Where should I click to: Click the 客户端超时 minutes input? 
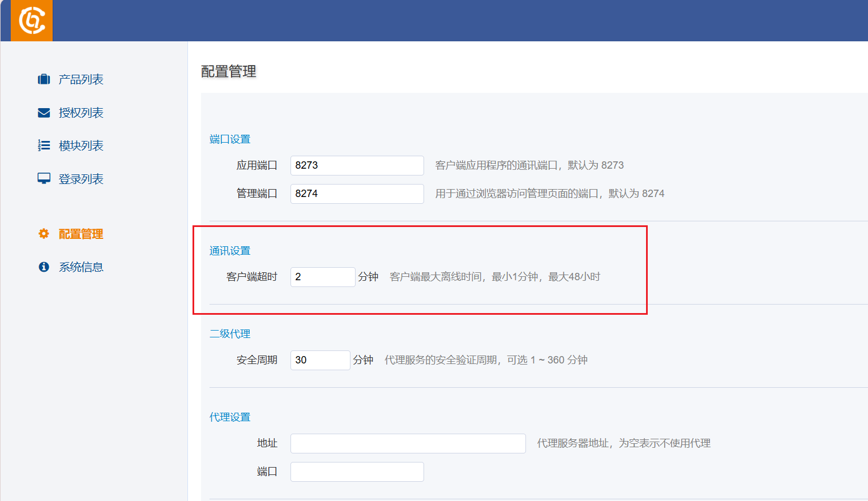(322, 277)
